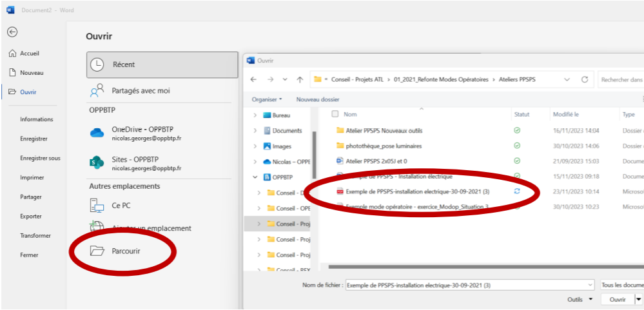644x310 pixels.
Task: Click the Parcourir folder icon
Action: click(97, 251)
